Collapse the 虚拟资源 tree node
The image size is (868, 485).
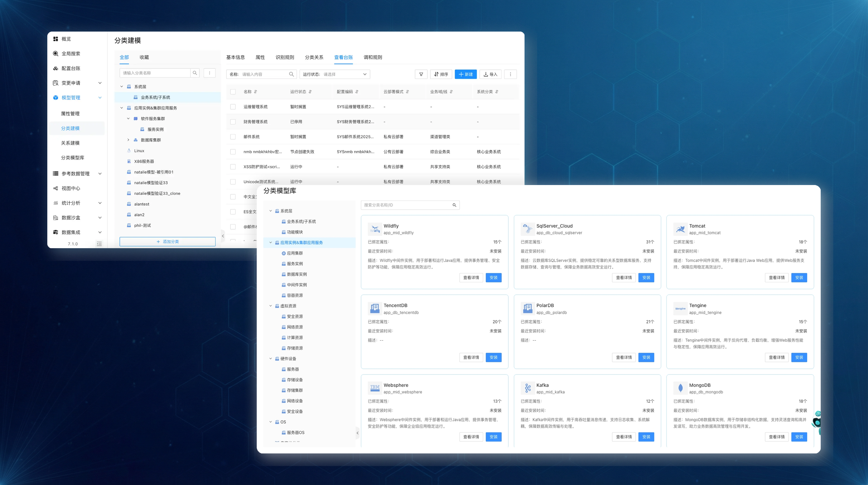(x=271, y=306)
